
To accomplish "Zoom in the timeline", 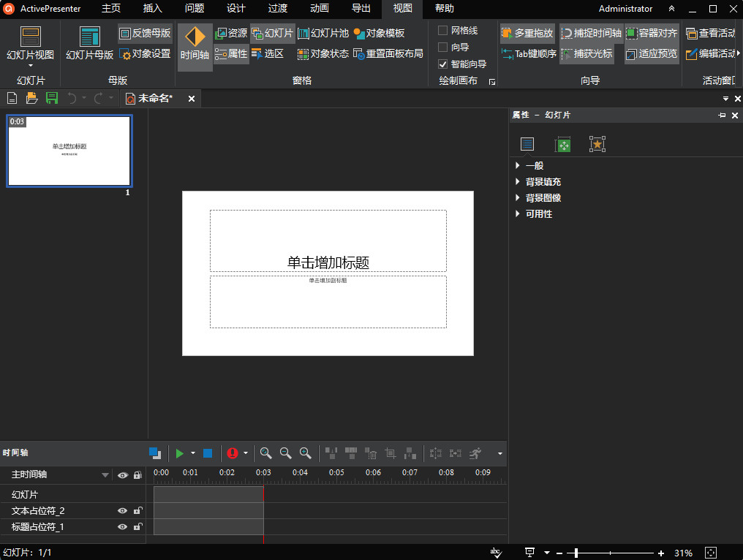I will click(305, 453).
